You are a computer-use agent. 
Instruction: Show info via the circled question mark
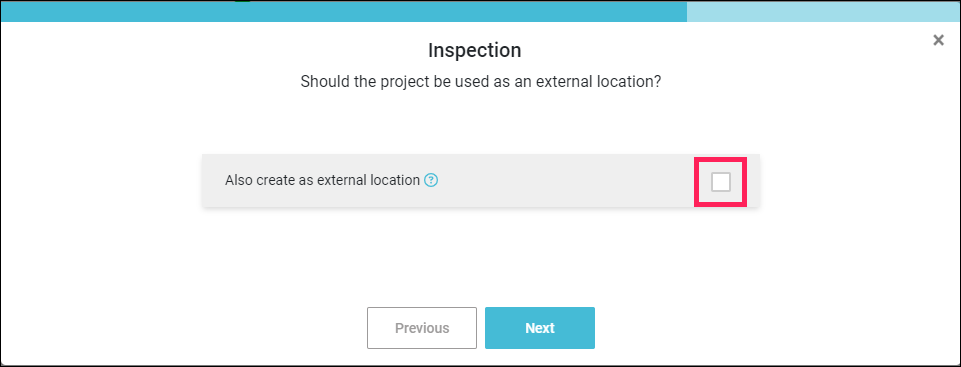431,180
